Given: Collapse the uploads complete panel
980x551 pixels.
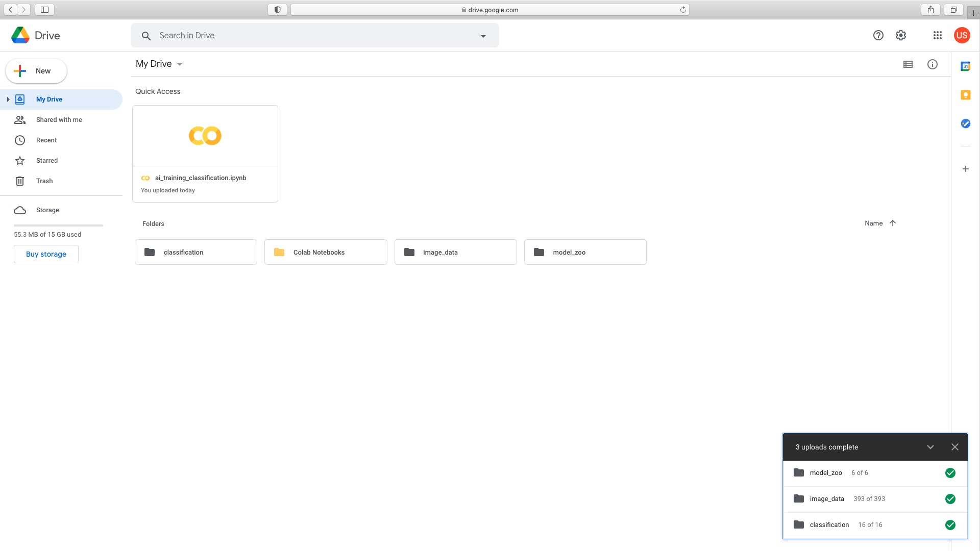Looking at the screenshot, I should [x=930, y=447].
